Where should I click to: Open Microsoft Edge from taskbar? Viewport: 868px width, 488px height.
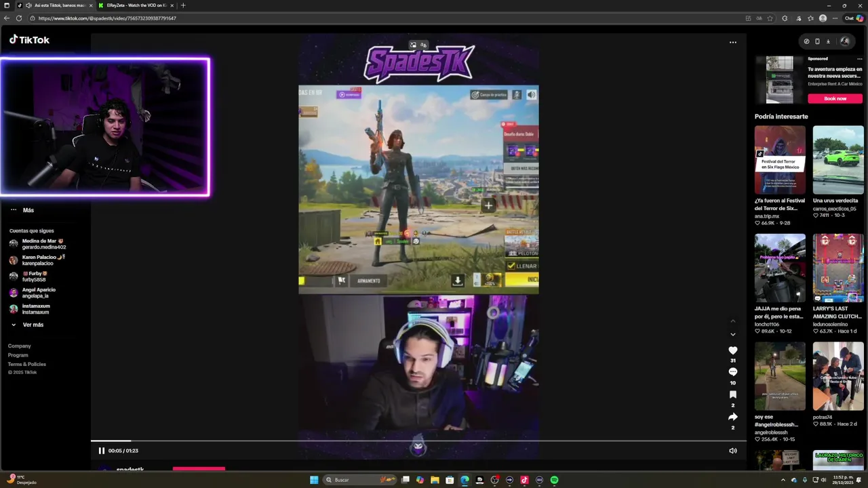click(x=465, y=480)
